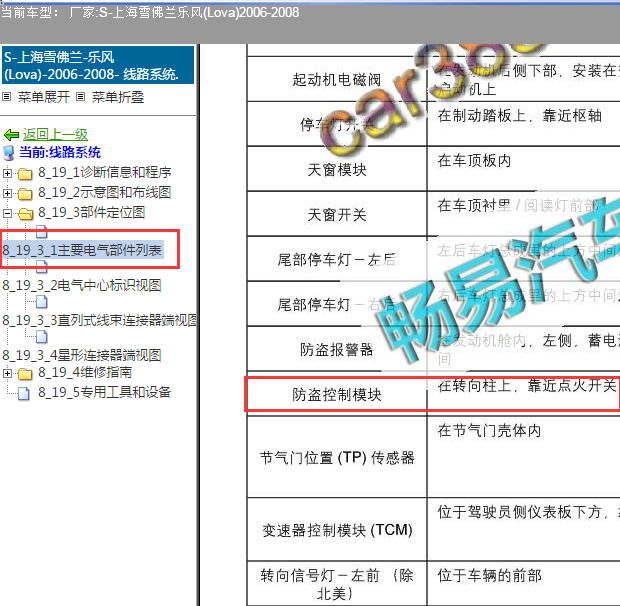620x606 pixels.
Task: Click the page icon above 8_19_3_1主要电气部件列表
Action: pyautogui.click(x=42, y=232)
